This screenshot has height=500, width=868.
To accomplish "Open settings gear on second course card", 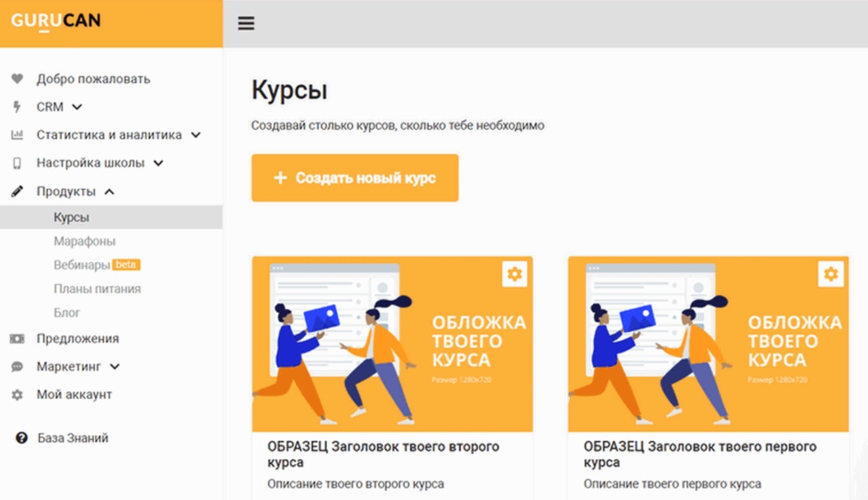I will point(831,274).
